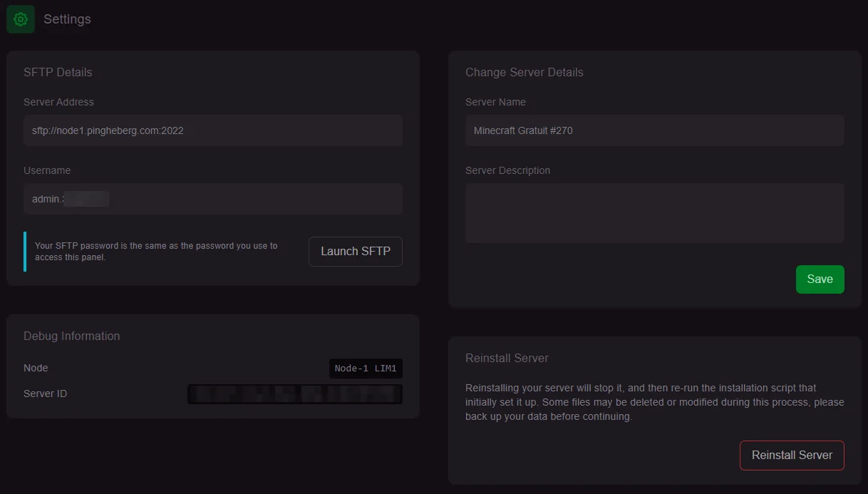Click the Server ID label

click(45, 393)
